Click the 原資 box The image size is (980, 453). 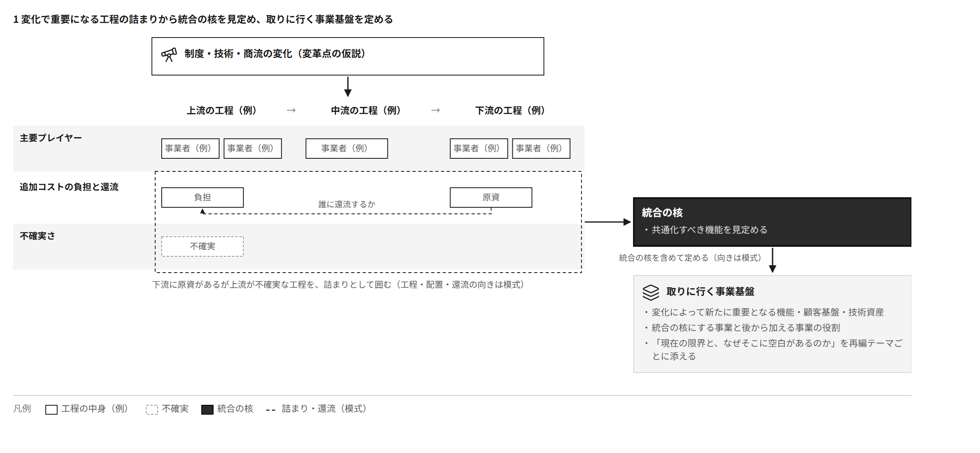(491, 198)
